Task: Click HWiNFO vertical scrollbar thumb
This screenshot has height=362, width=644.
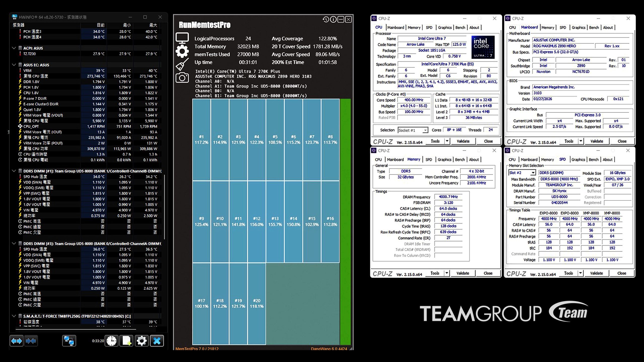Action: [165, 207]
